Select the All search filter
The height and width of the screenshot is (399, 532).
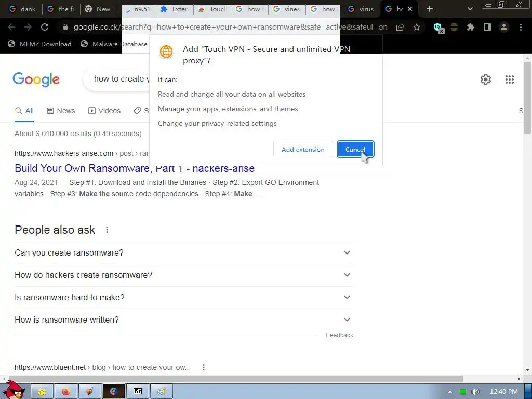24,111
